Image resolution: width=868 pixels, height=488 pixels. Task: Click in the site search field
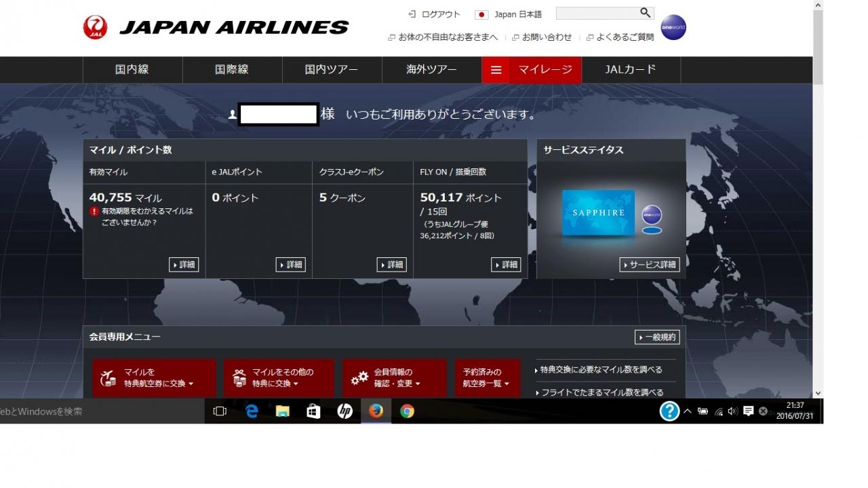pyautogui.click(x=597, y=13)
